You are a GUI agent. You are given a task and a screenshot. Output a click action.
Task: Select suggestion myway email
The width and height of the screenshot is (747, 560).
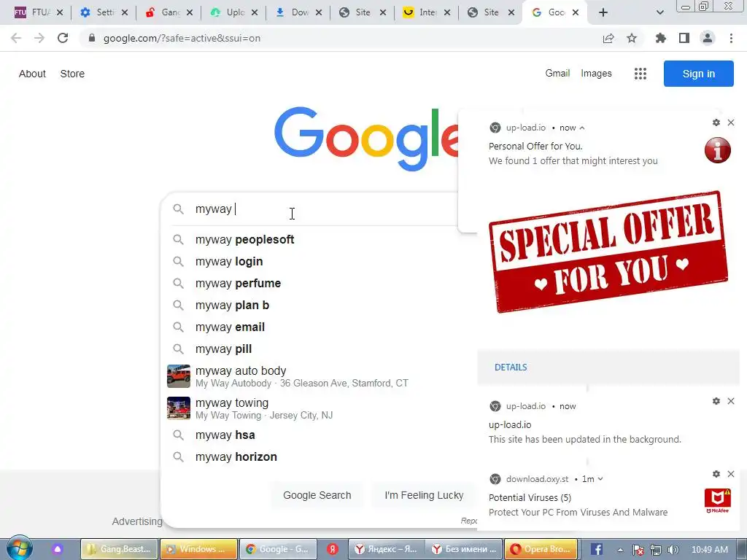pyautogui.click(x=230, y=327)
